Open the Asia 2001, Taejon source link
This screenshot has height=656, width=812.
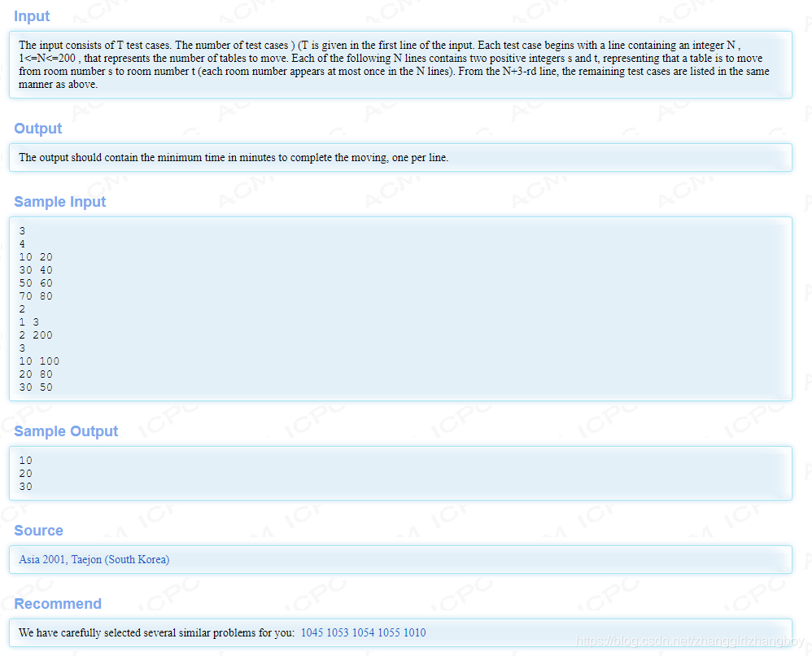[94, 560]
